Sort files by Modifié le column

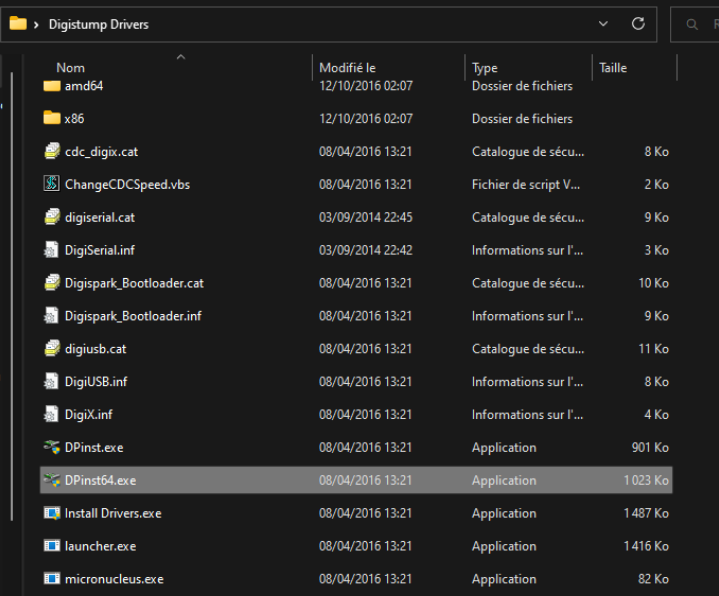(x=347, y=68)
